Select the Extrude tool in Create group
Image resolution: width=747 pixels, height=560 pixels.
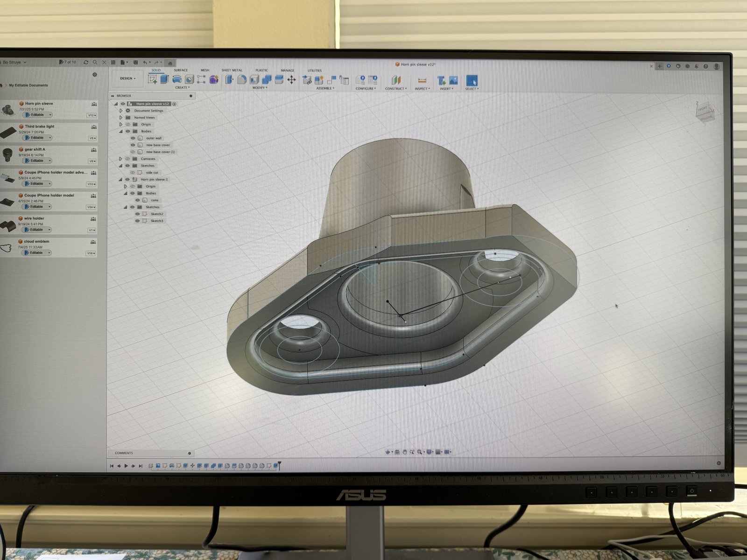tap(164, 79)
